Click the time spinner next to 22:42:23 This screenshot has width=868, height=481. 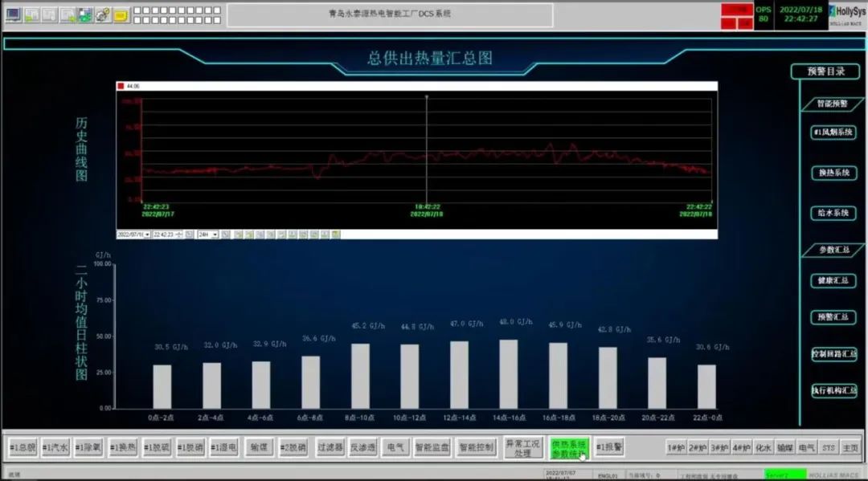[179, 234]
